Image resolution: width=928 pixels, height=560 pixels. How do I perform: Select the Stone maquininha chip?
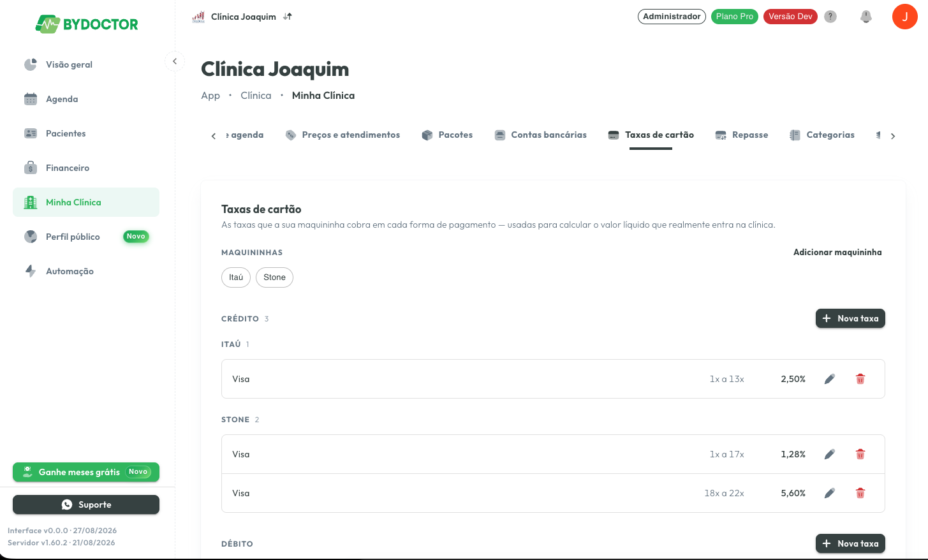click(274, 277)
